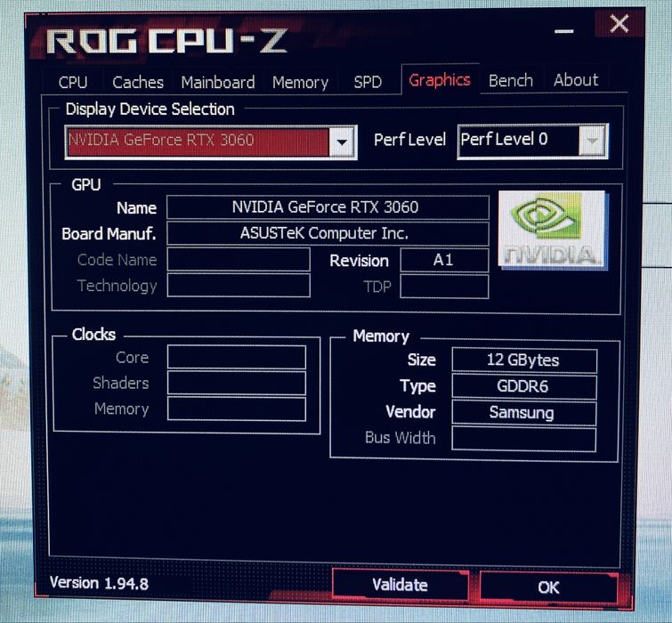The width and height of the screenshot is (672, 623).
Task: Click the empty Technology field
Action: 239,286
